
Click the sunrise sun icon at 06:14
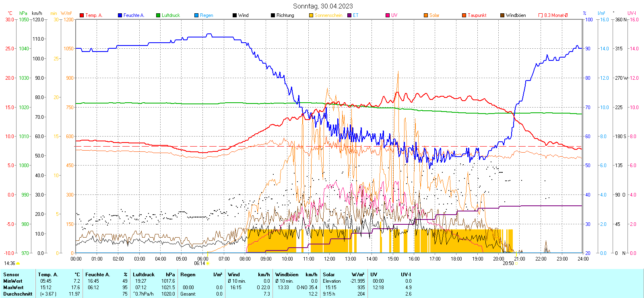pos(208,263)
